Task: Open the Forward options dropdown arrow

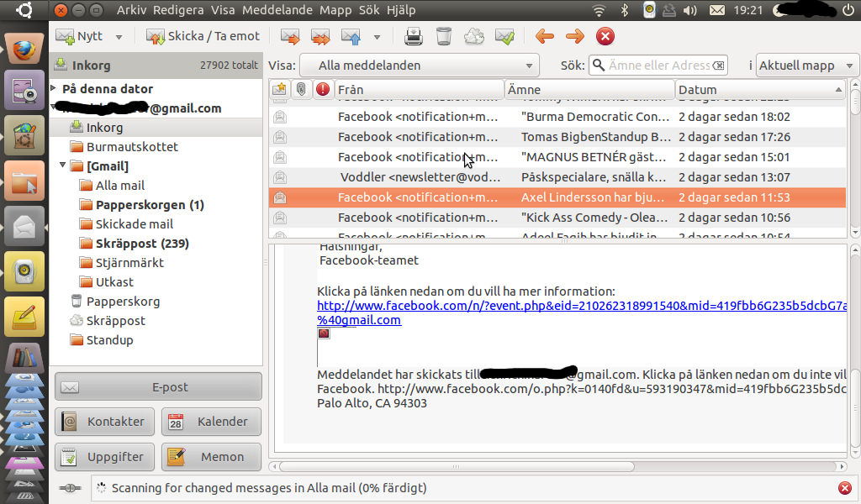Action: (377, 37)
